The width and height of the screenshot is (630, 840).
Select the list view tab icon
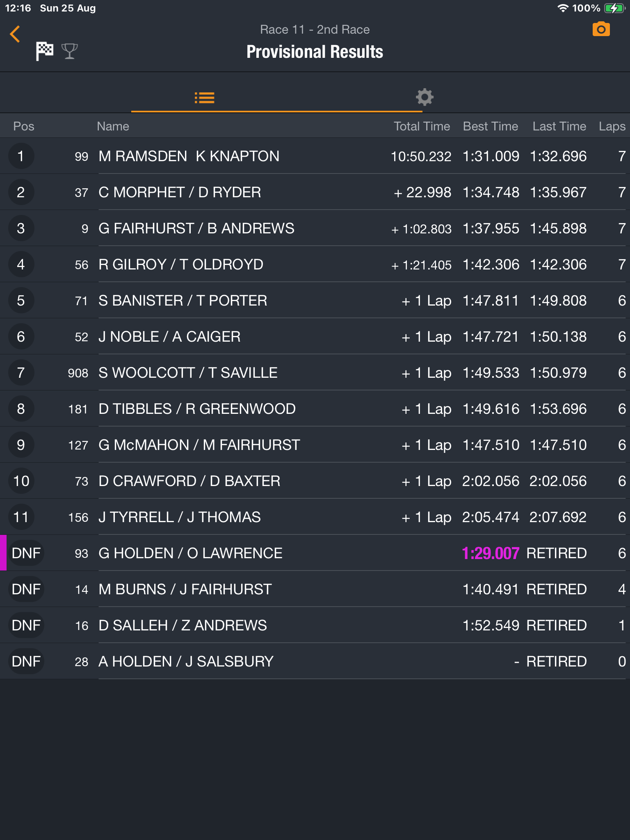click(204, 98)
